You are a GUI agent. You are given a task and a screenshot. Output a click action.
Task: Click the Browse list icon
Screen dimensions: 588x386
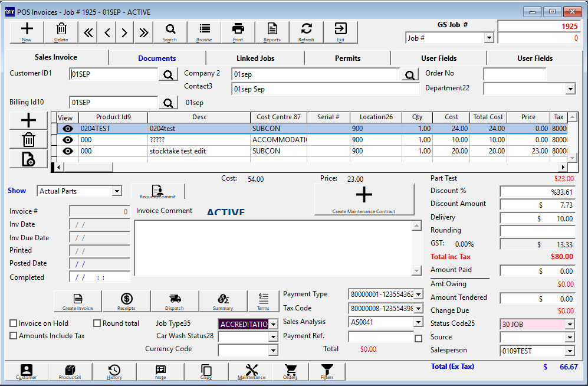coord(204,32)
